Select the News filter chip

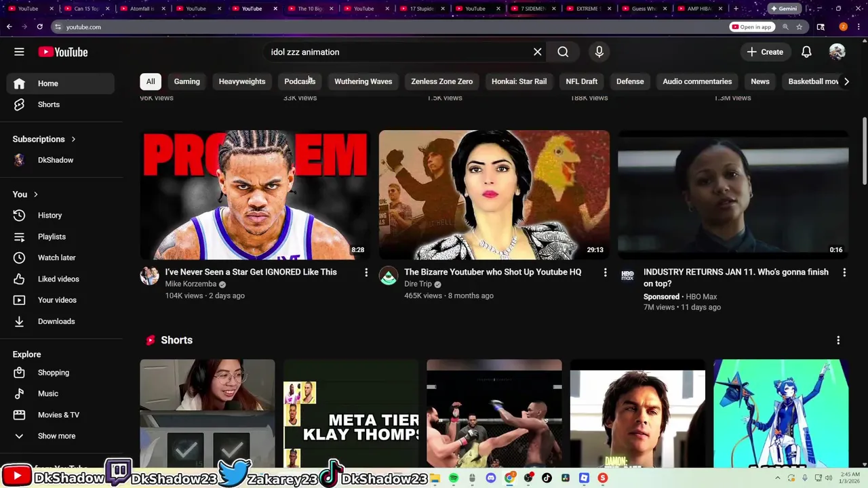759,81
